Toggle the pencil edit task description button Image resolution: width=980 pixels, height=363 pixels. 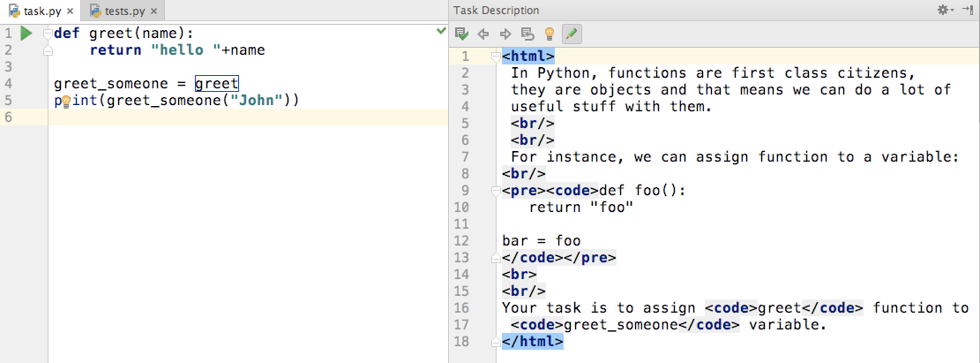[x=572, y=34]
